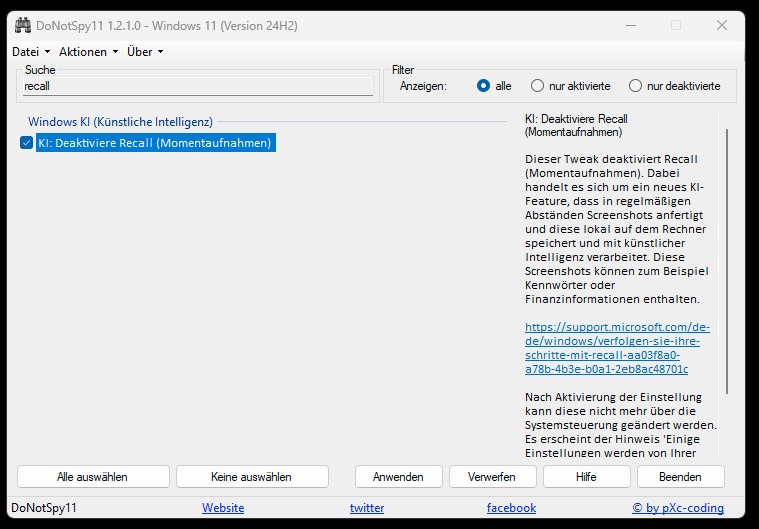Click the DoNotSpy11 binoculars app icon

click(22, 25)
